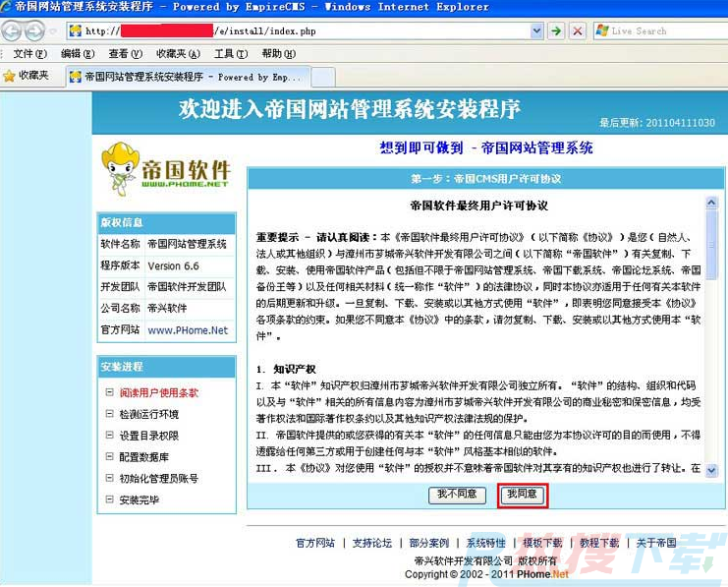This screenshot has height=587, width=728.
Task: Click the license scrollbar up arrow
Action: click(711, 203)
